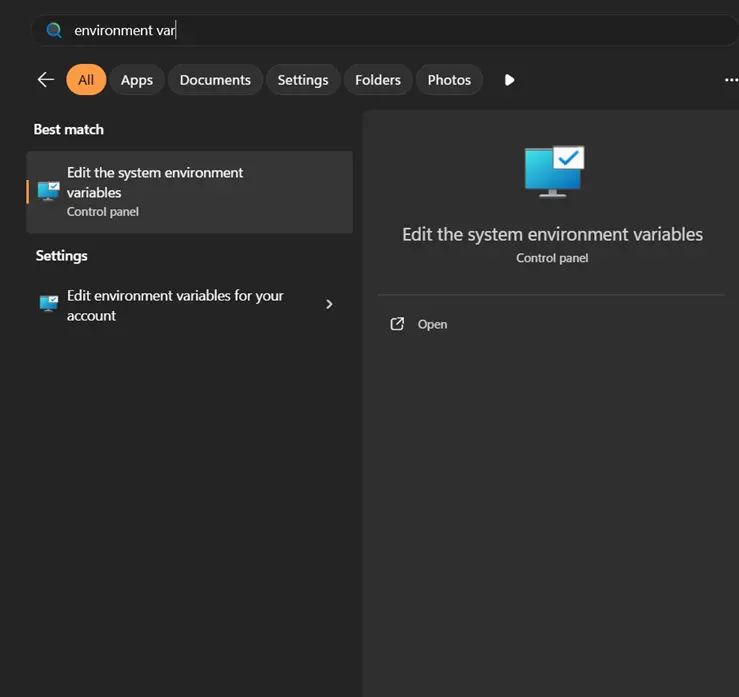
Task: Switch to the Apps filter
Action: coord(137,80)
